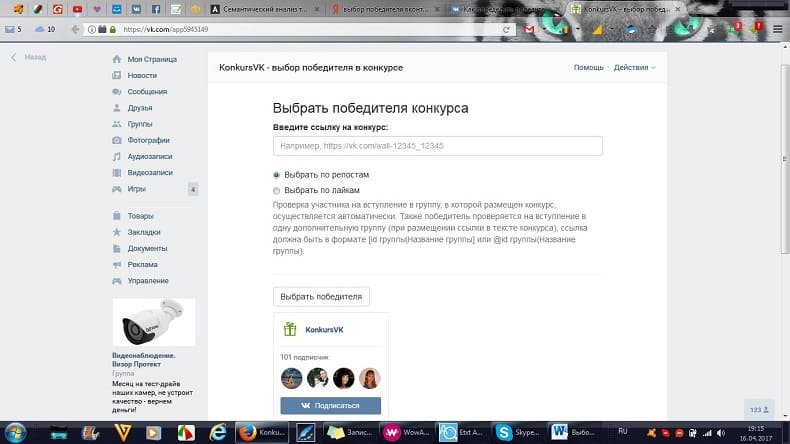Screen dimensions: 790x444
Task: Select the Выбрать по лайкам radio button
Action: [x=277, y=190]
